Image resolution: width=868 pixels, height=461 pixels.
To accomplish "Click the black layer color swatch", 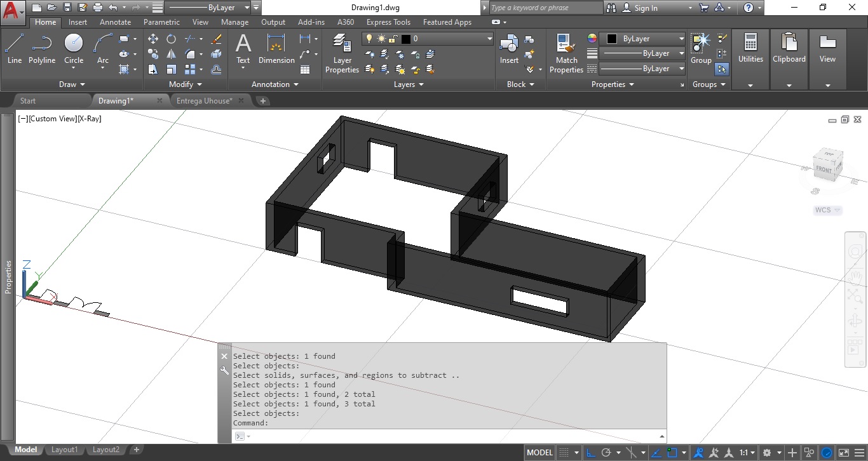I will click(x=405, y=39).
